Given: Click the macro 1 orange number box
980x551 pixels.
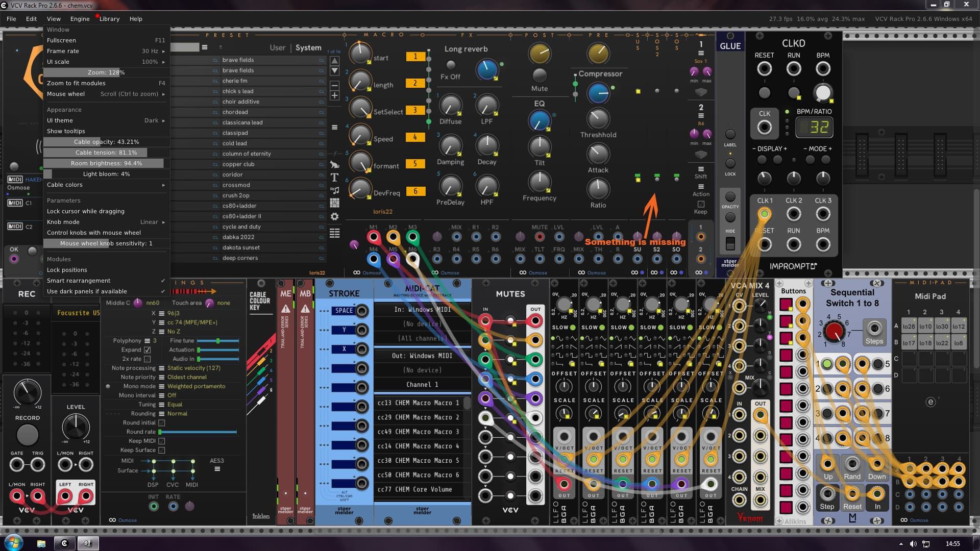Looking at the screenshot, I should pyautogui.click(x=415, y=57).
